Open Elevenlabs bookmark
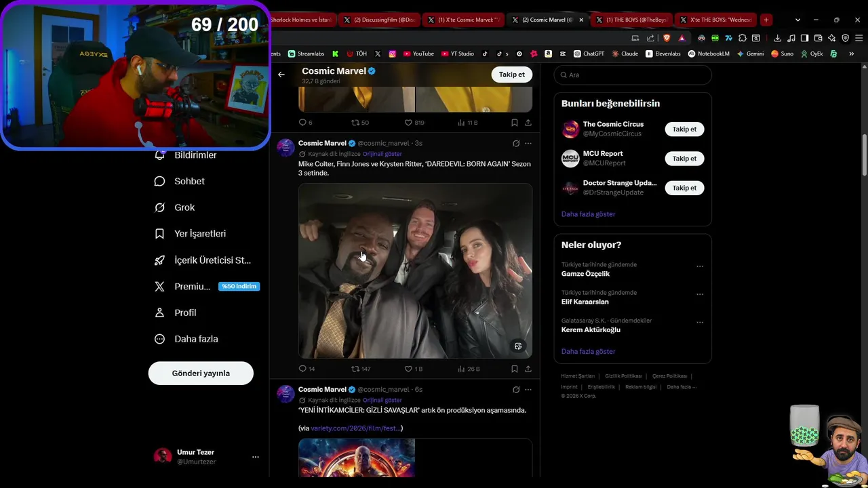868x488 pixels. click(x=663, y=54)
